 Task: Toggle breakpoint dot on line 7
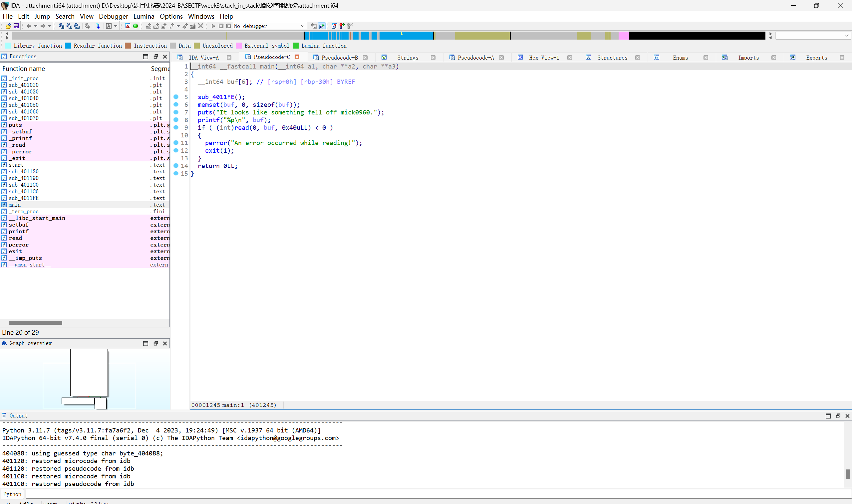coord(176,112)
